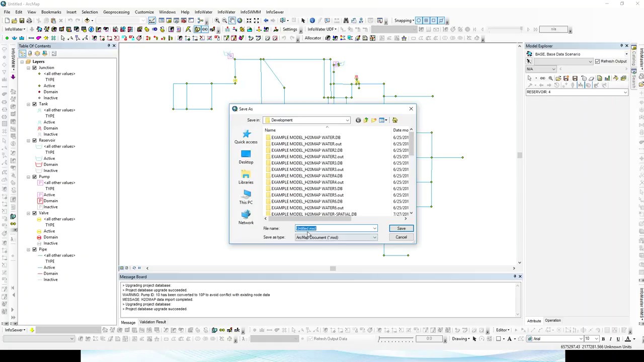Open the Editor menu button

coord(503,330)
